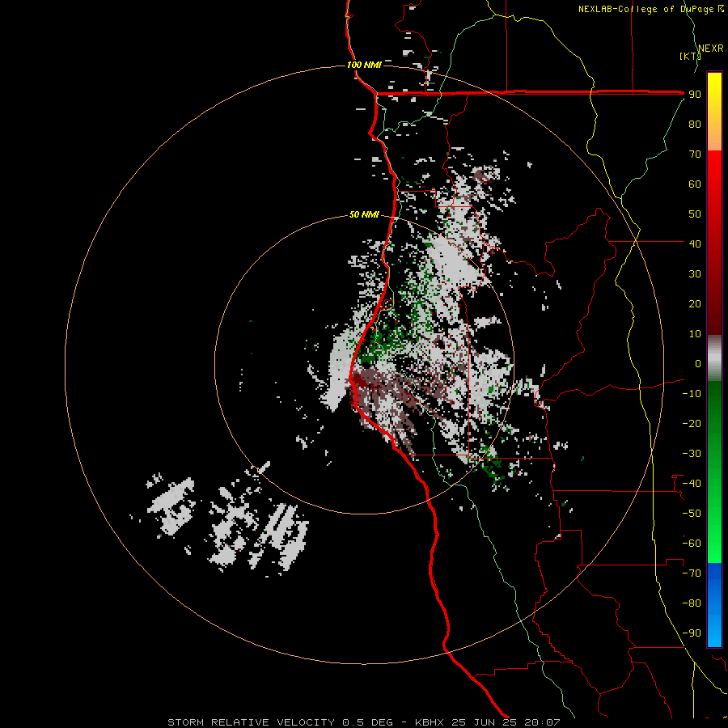
Task: Select the -40 value on velocity scale
Action: 692,484
